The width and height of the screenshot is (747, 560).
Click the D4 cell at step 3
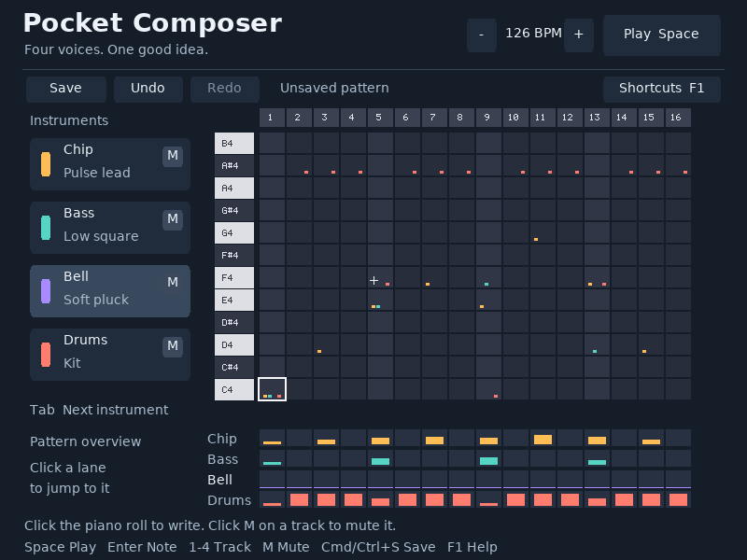(326, 344)
